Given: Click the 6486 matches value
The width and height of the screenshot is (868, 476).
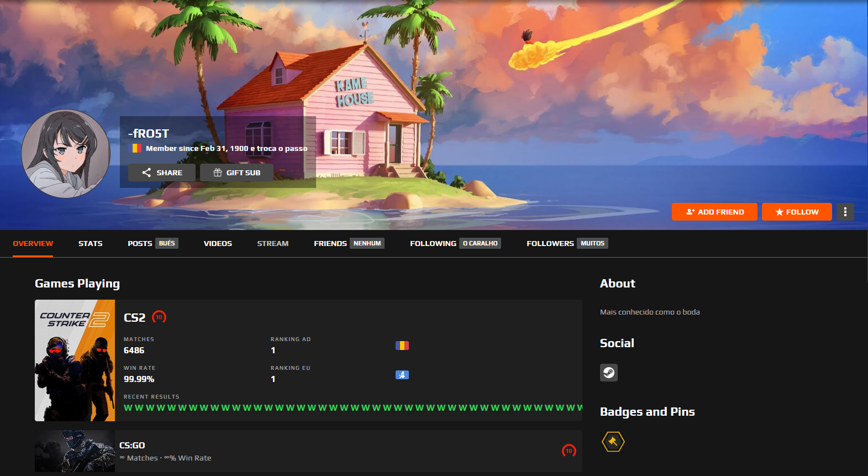Looking at the screenshot, I should 134,351.
